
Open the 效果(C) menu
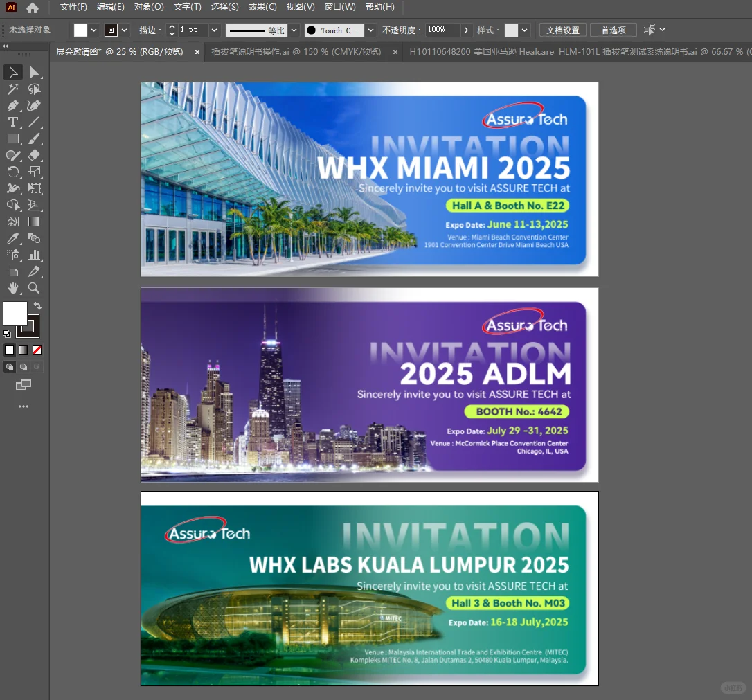tap(262, 7)
